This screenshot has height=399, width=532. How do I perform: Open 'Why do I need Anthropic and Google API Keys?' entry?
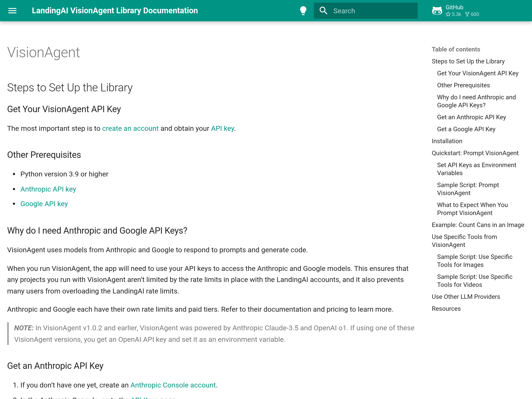[x=476, y=101]
